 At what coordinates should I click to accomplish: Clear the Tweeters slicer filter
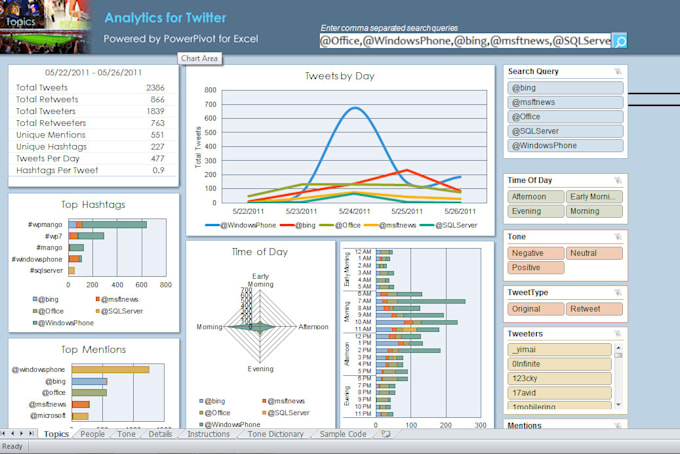pos(618,334)
